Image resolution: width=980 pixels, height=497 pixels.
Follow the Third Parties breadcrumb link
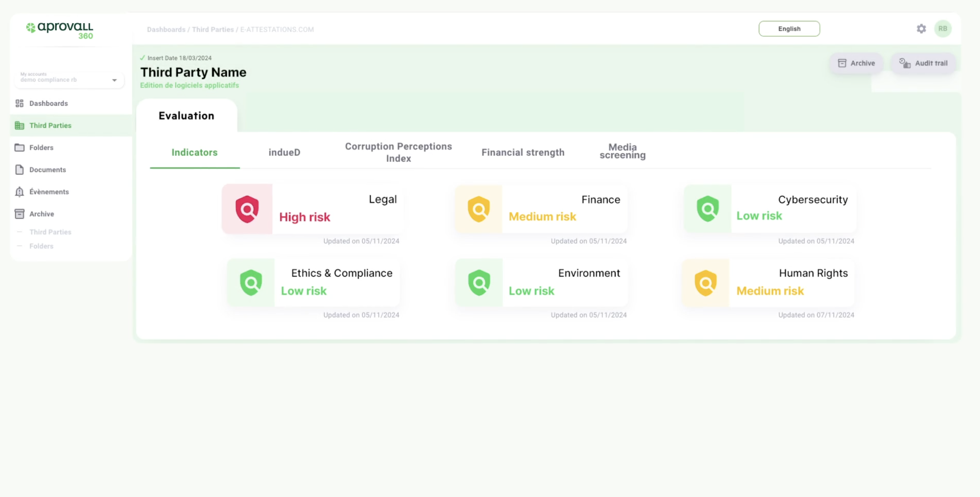click(x=213, y=30)
